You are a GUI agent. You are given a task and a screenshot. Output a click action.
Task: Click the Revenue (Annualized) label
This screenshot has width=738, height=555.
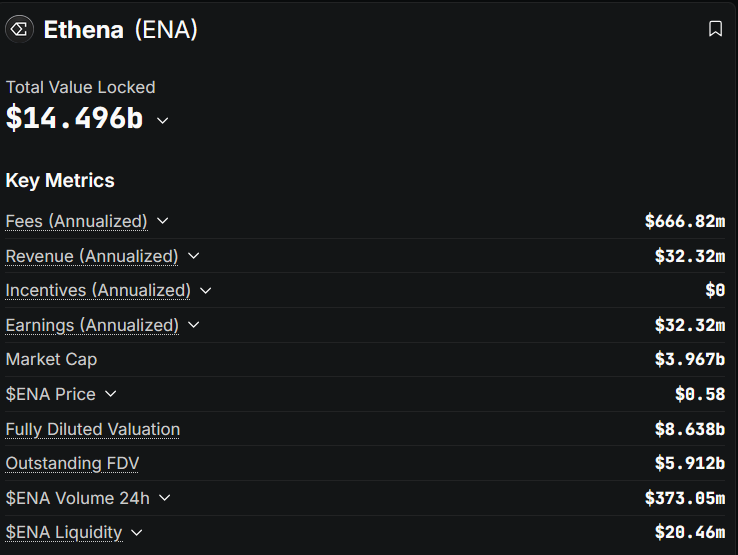(x=92, y=256)
